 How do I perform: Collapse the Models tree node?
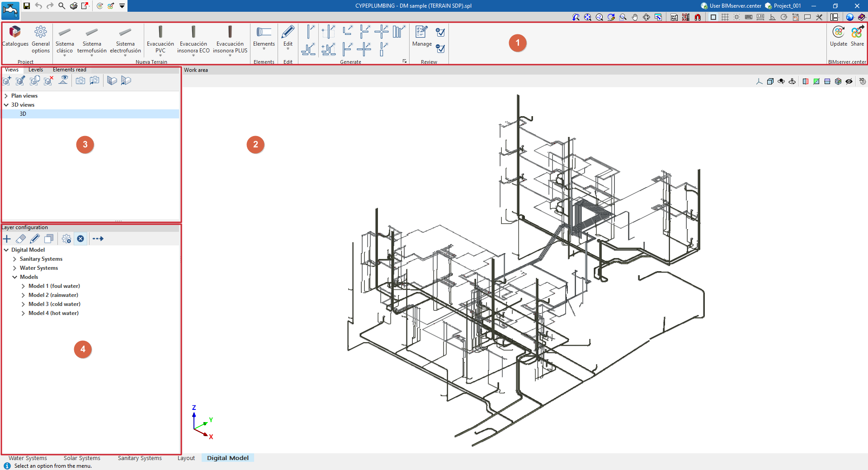click(14, 277)
